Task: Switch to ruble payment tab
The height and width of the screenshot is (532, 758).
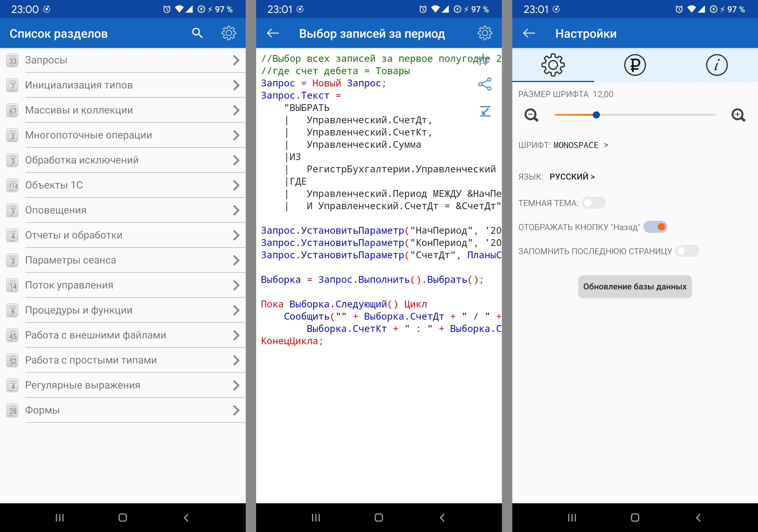Action: pos(635,65)
